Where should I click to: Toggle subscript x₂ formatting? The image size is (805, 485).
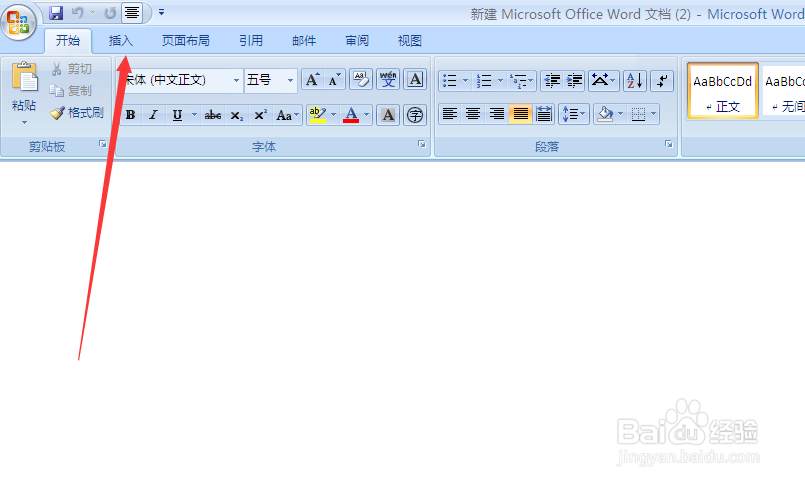point(236,115)
